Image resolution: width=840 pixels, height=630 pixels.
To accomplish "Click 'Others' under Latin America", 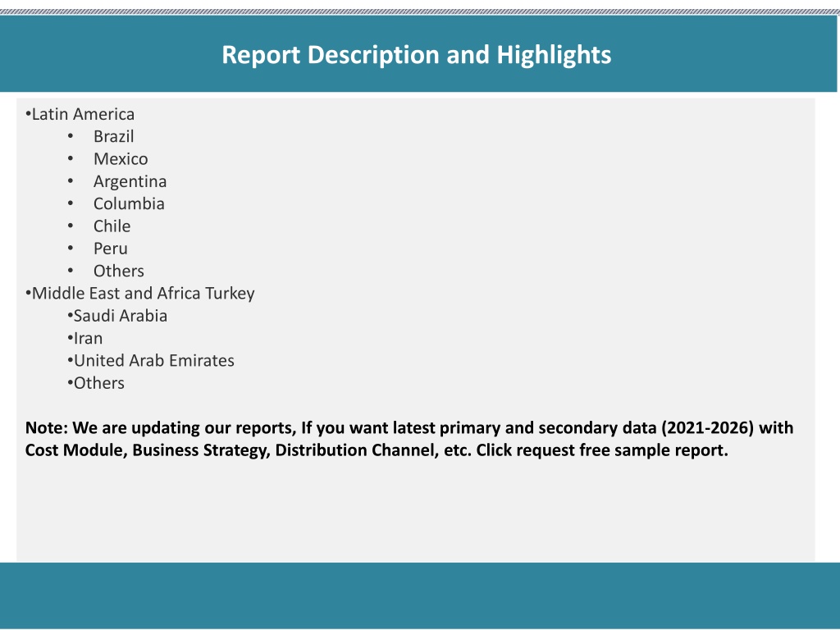I will pyautogui.click(x=118, y=271).
